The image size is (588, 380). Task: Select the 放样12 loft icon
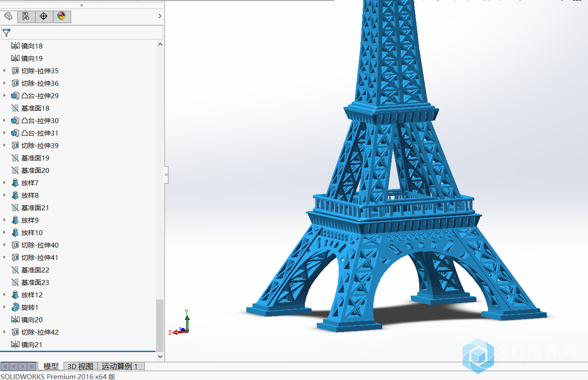coord(16,295)
